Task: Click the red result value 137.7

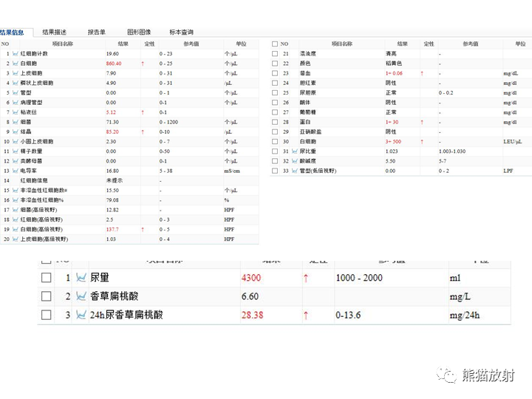Action: (112, 229)
